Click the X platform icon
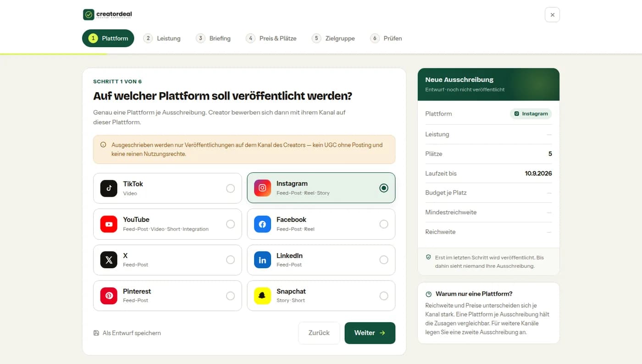 coord(109,260)
